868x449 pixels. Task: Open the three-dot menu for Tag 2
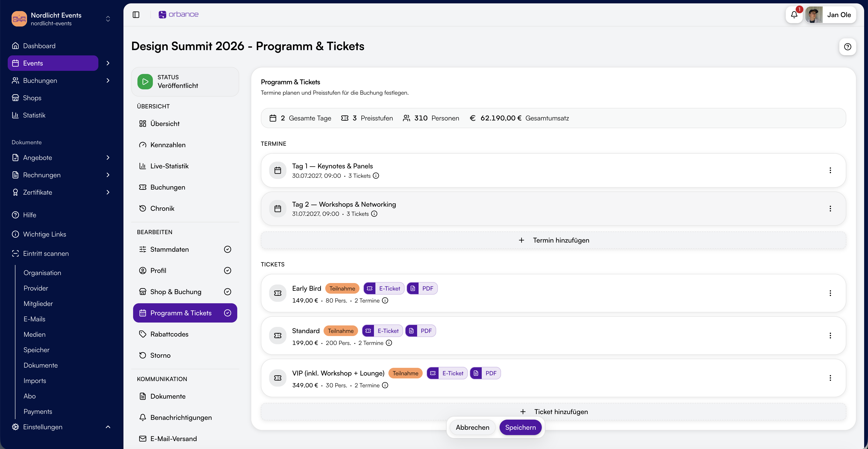click(830, 209)
